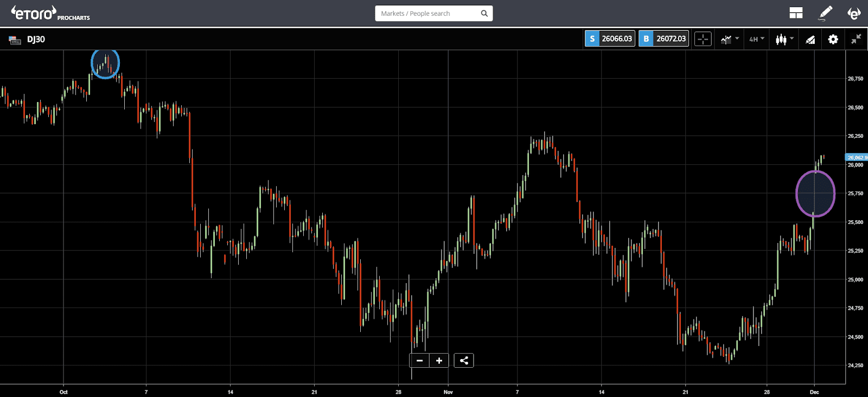Click the 21 date label before Nov
This screenshot has width=868, height=397.
[314, 392]
